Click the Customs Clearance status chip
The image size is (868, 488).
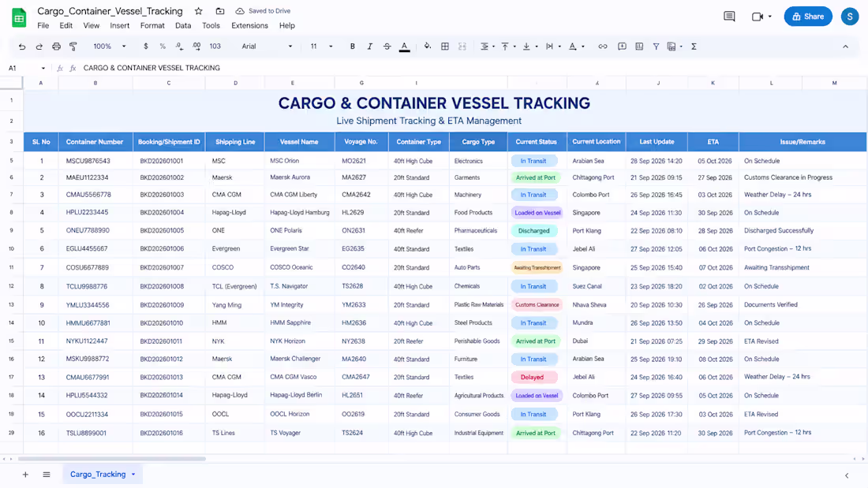coord(537,305)
